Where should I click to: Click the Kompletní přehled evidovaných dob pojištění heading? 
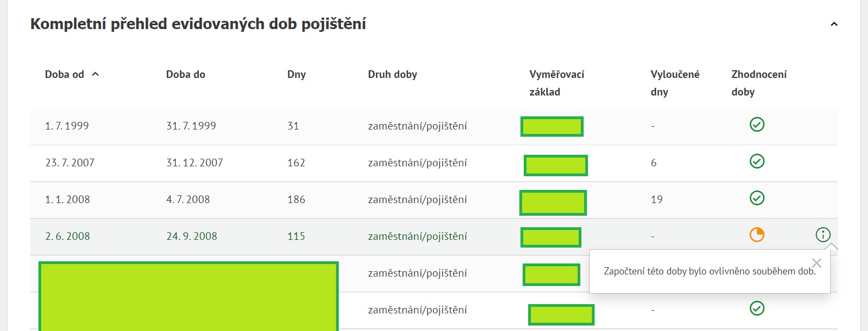pyautogui.click(x=198, y=24)
